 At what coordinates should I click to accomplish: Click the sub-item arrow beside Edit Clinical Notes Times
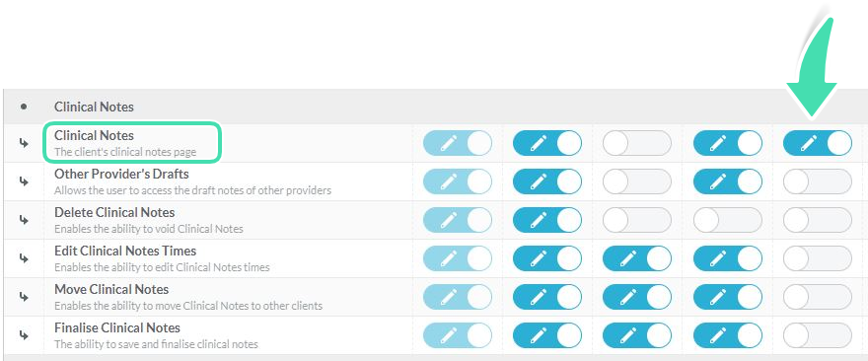[24, 258]
